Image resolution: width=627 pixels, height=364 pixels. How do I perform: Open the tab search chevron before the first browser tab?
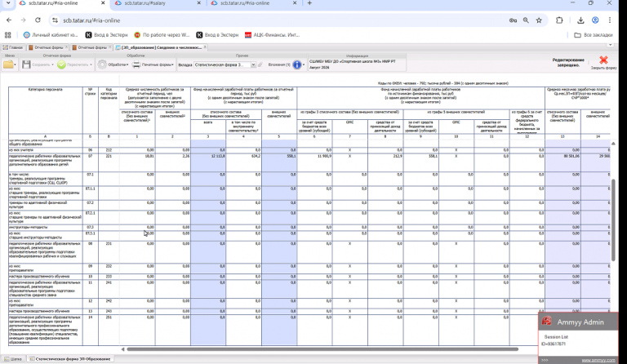(8, 2)
